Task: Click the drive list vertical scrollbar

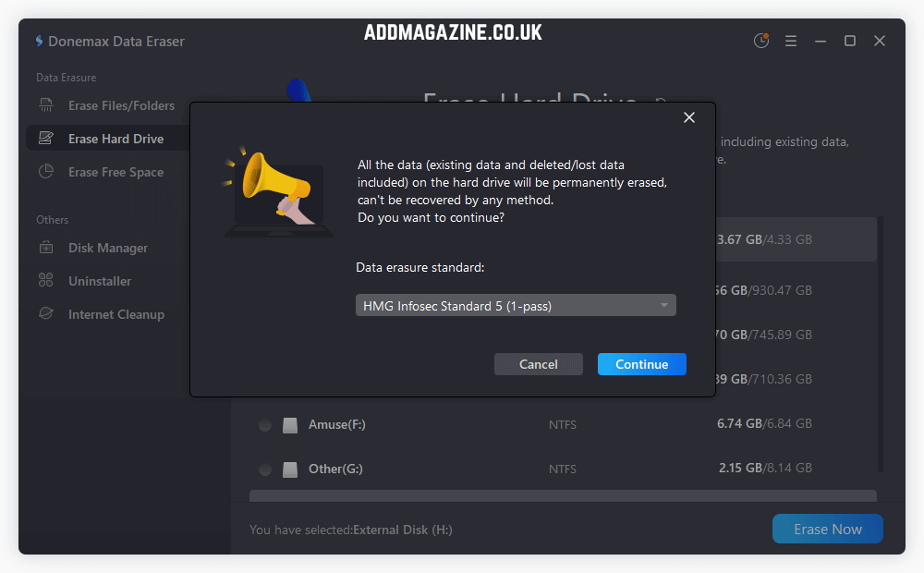Action: click(881, 344)
